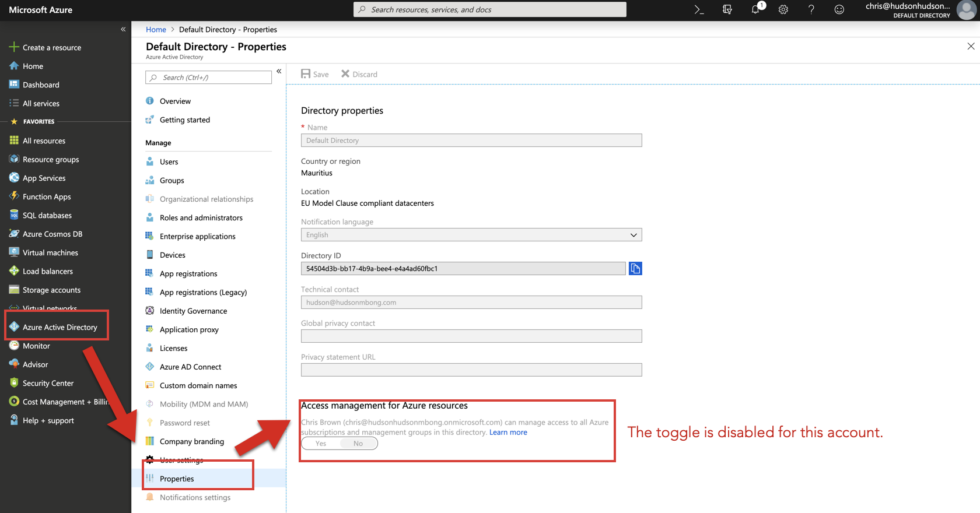
Task: Send feedback via smiley icon
Action: (x=839, y=9)
